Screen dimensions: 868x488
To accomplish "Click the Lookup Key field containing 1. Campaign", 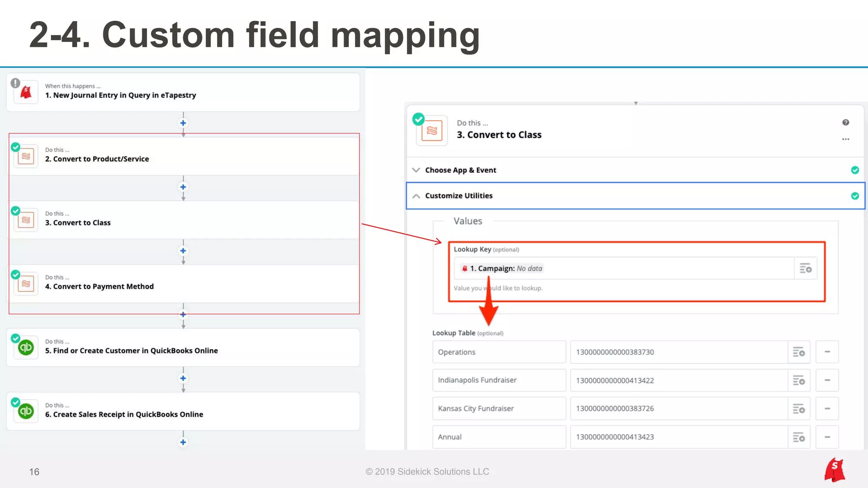I will pyautogui.click(x=624, y=268).
